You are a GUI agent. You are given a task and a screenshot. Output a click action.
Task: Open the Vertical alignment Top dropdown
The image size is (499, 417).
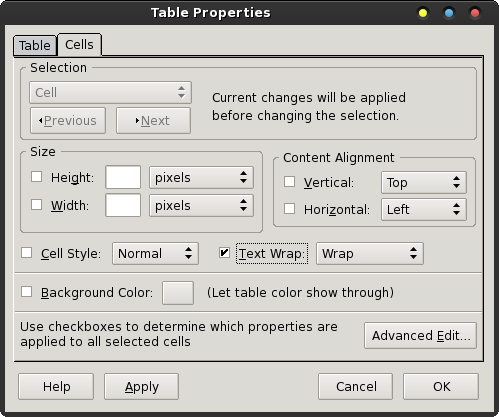[424, 182]
